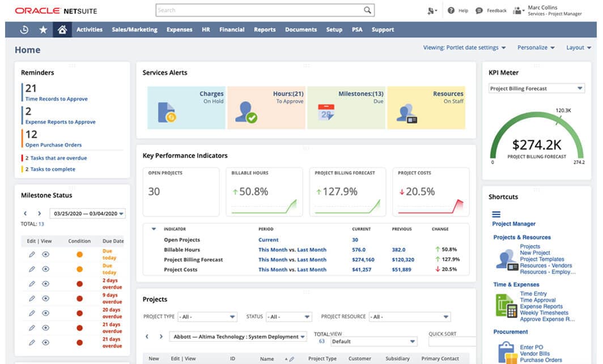Open the Activities menu
This screenshot has height=364, width=603.
pos(90,29)
